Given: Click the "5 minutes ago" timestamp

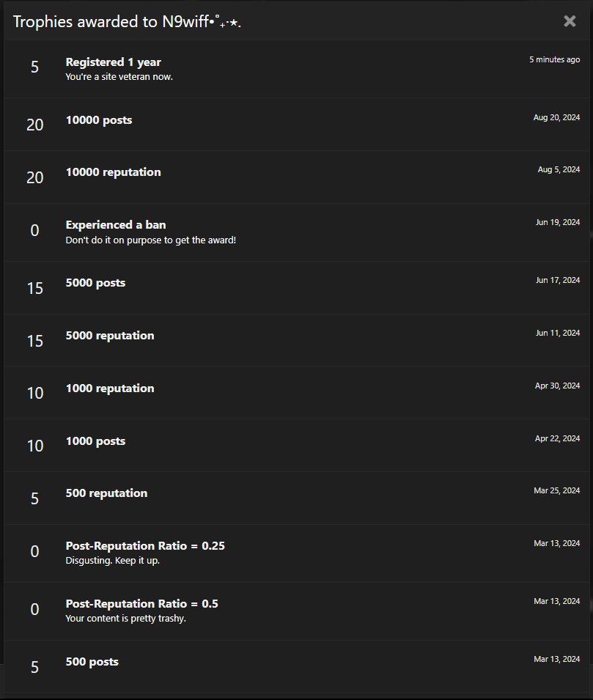Looking at the screenshot, I should pos(554,59).
